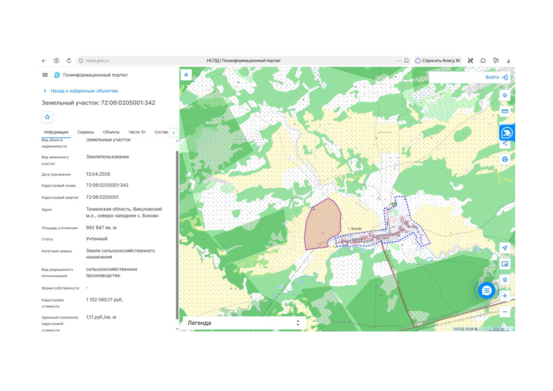
Task: Bookmark the page with the bookmark icon
Action: (406, 61)
